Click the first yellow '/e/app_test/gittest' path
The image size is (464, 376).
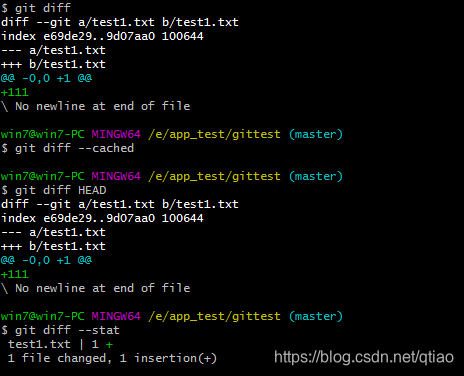click(214, 134)
